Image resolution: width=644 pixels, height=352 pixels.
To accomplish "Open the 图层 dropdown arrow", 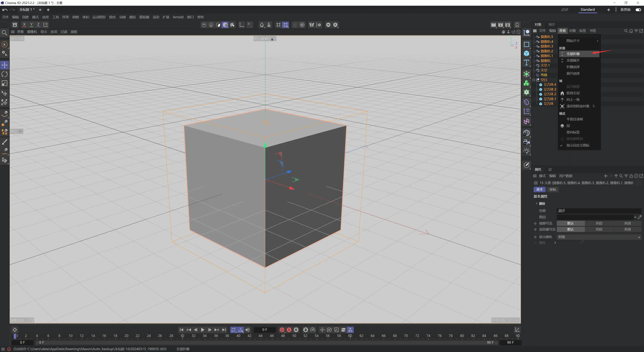I will coord(635,217).
